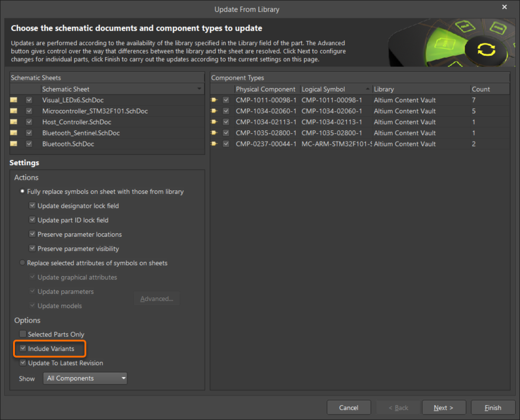Select Host_Controller.SchDoc row text
The width and height of the screenshot is (520, 420).
(x=77, y=122)
